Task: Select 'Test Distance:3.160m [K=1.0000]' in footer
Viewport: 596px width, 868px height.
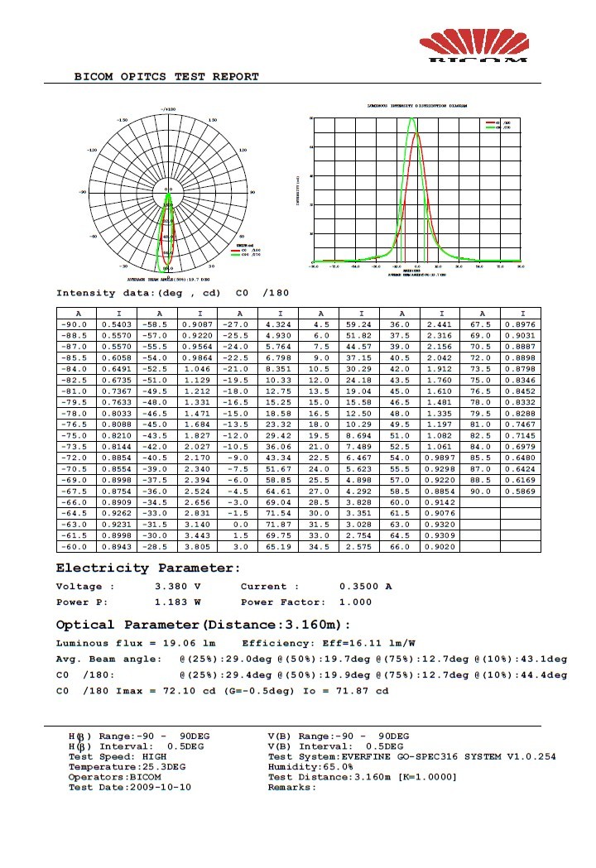Action: coord(363,777)
